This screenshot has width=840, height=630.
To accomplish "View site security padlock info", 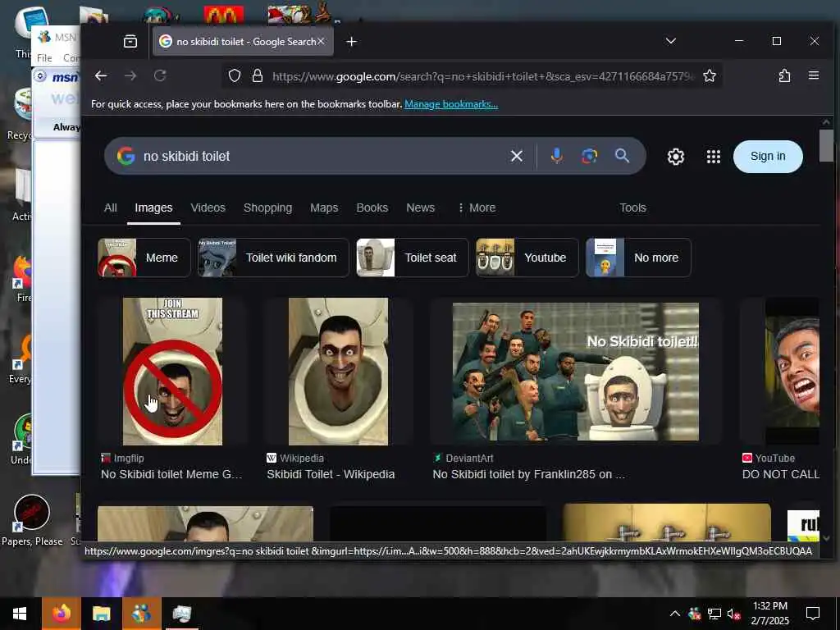I will tap(257, 75).
